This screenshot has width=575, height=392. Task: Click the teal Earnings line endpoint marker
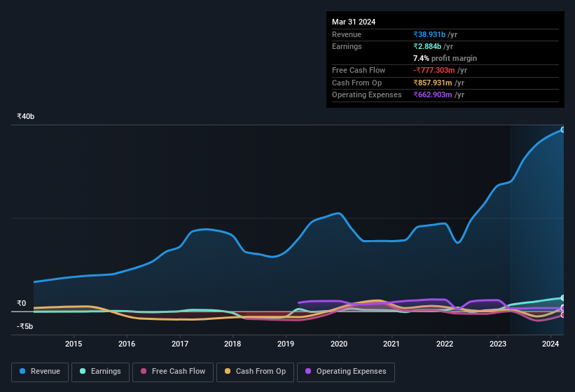click(563, 297)
